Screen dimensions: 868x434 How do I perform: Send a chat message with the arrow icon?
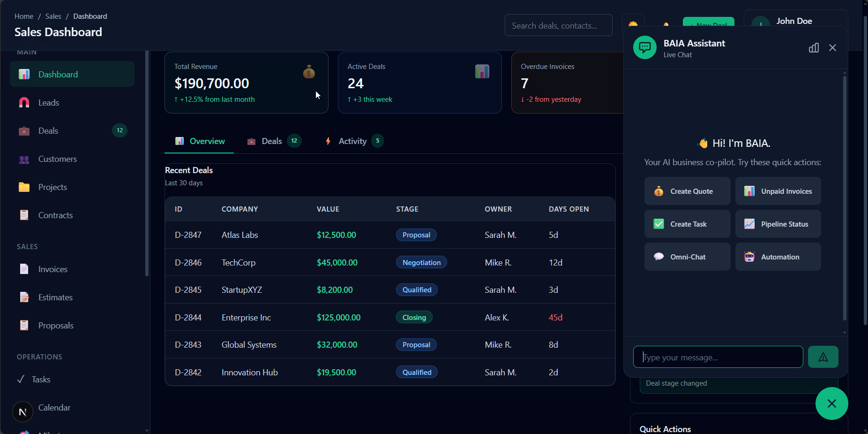tap(823, 357)
